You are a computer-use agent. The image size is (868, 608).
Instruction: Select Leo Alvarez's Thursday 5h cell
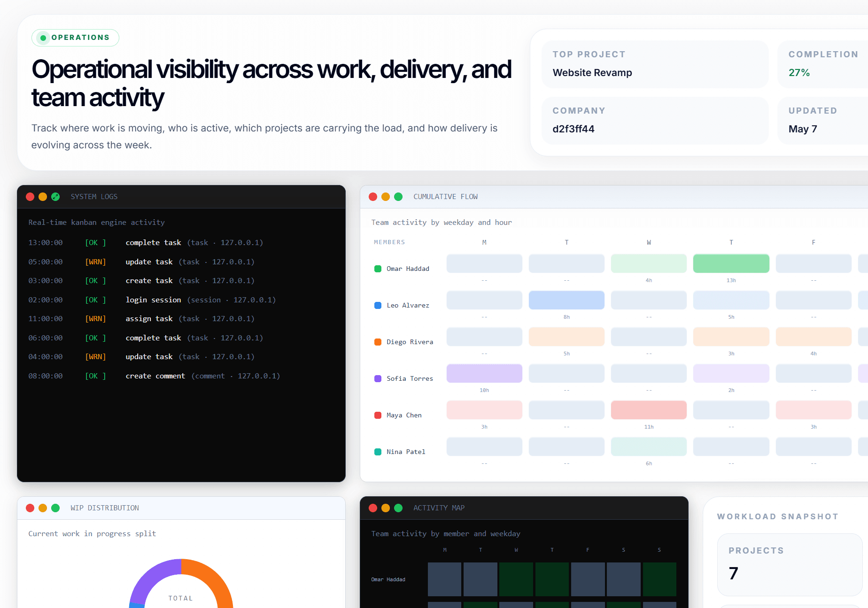click(x=731, y=300)
